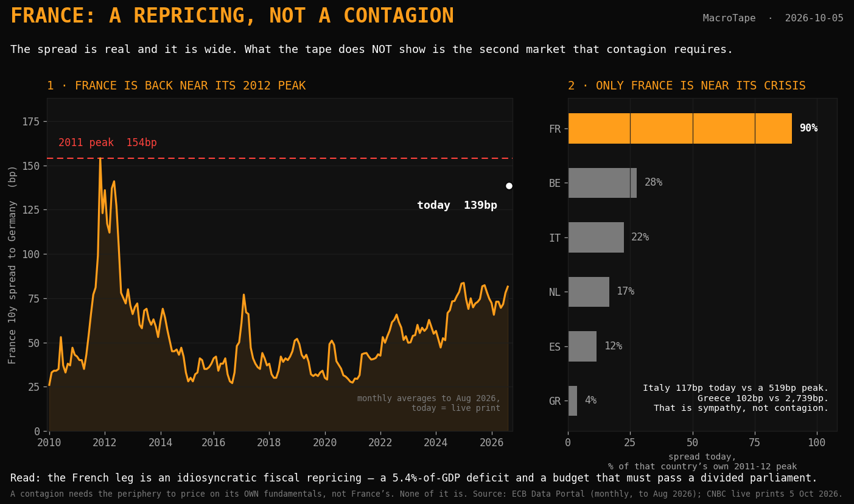Image resolution: width=854 pixels, height=504 pixels.
Task: Click the '28%' value label
Action: (x=653, y=183)
